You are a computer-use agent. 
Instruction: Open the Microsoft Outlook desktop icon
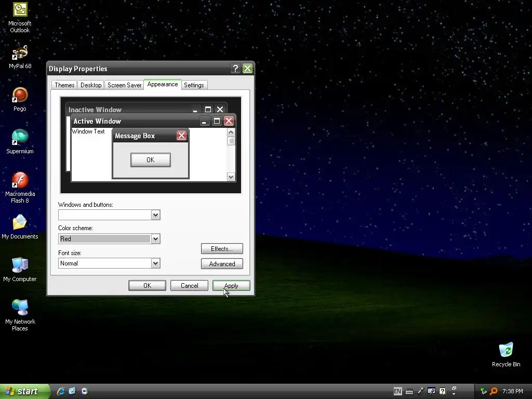click(x=20, y=17)
